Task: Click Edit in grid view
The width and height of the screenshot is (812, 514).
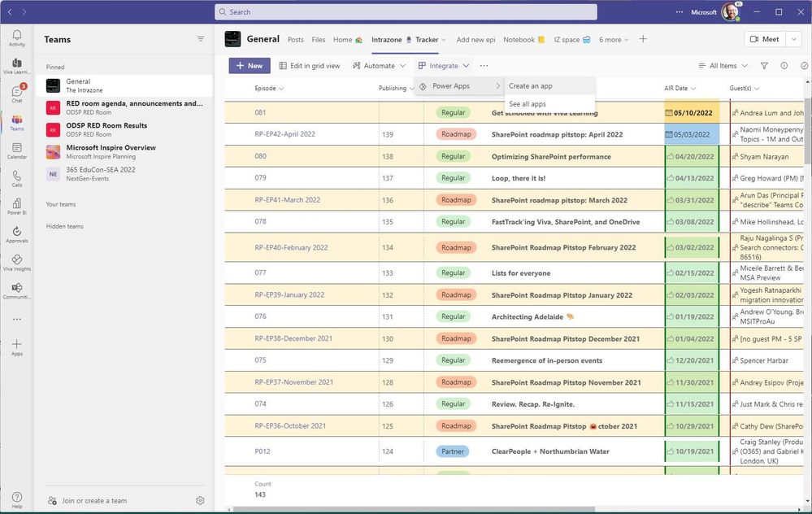Action: (x=310, y=66)
